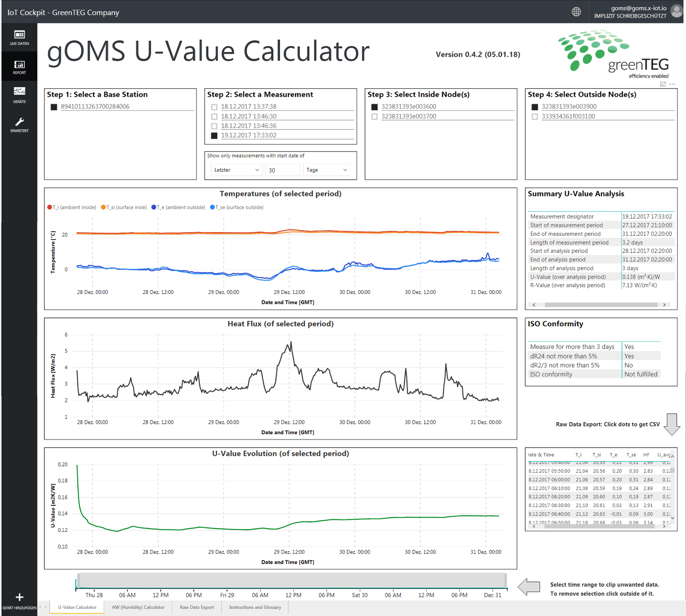
Task: Sort raw data by T_si column header
Action: click(x=597, y=455)
